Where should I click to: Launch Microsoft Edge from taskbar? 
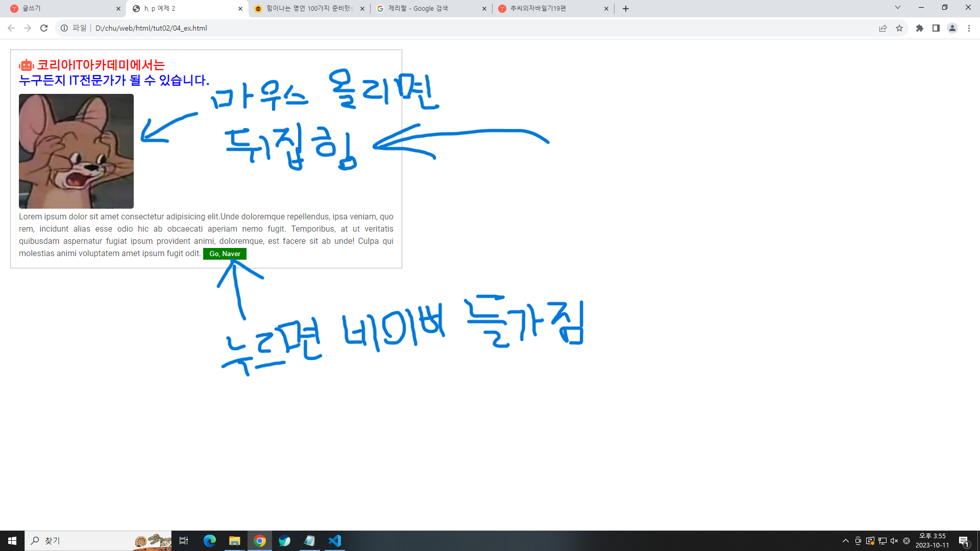[210, 541]
